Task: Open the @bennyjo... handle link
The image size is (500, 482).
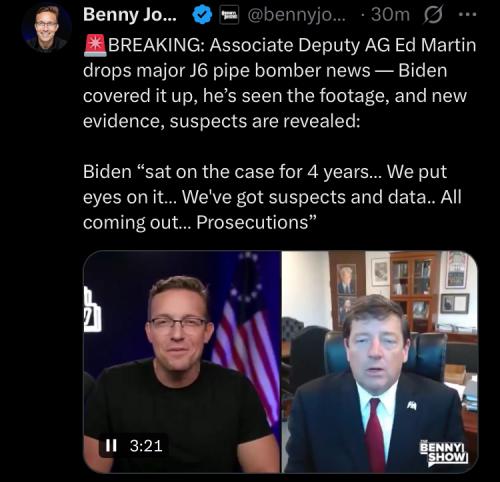Action: click(298, 15)
